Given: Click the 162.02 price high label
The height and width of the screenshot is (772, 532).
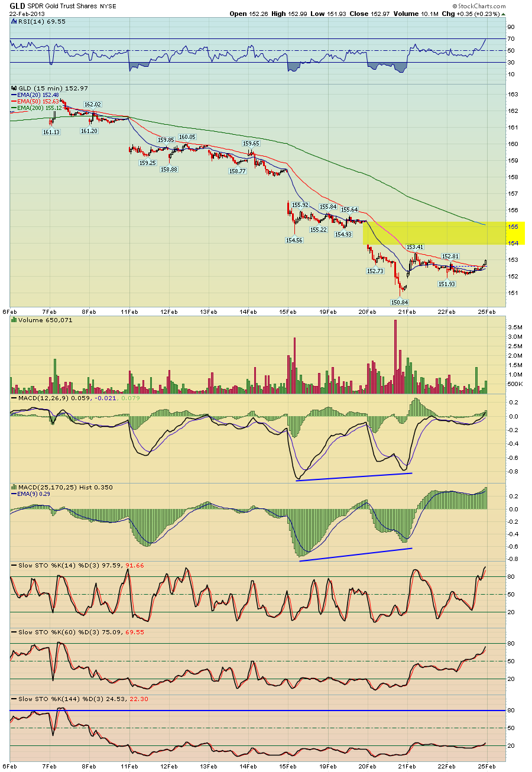Looking at the screenshot, I should click(x=93, y=105).
